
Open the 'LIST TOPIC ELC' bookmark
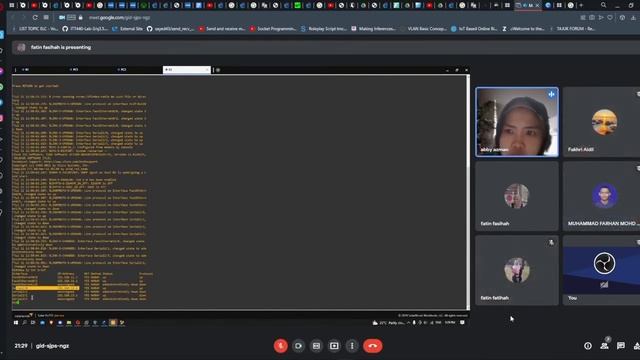36,29
